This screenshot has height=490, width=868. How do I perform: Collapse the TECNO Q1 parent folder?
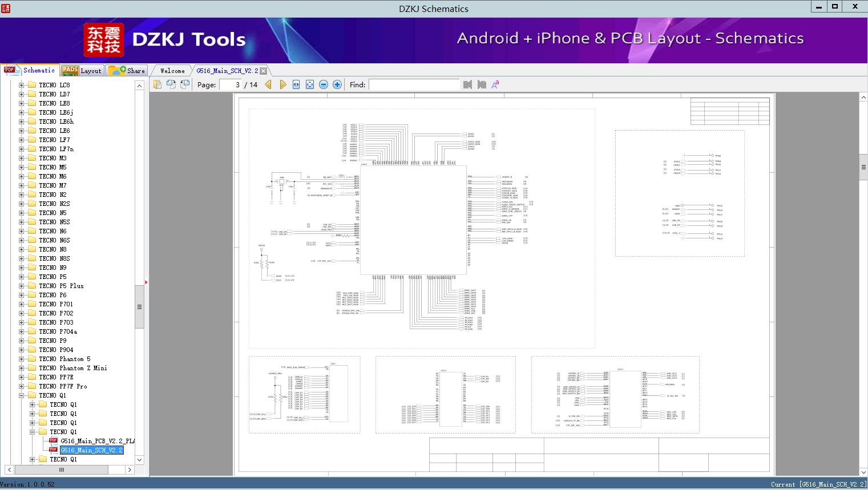22,395
